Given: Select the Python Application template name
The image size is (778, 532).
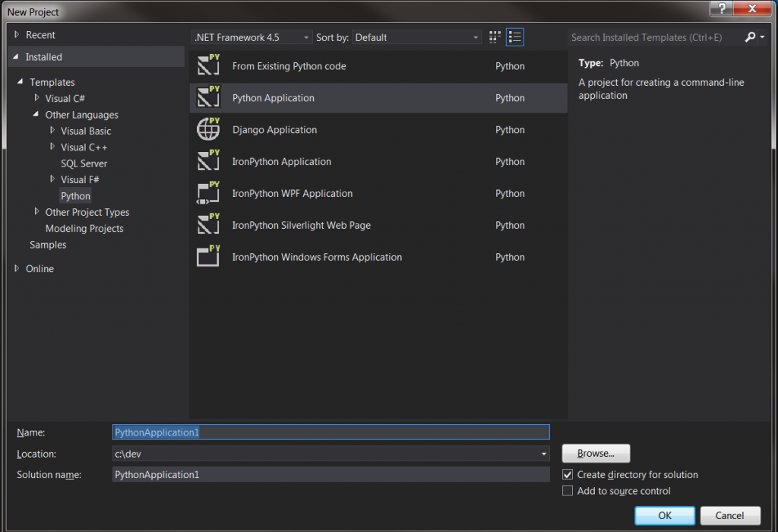Looking at the screenshot, I should point(274,98).
